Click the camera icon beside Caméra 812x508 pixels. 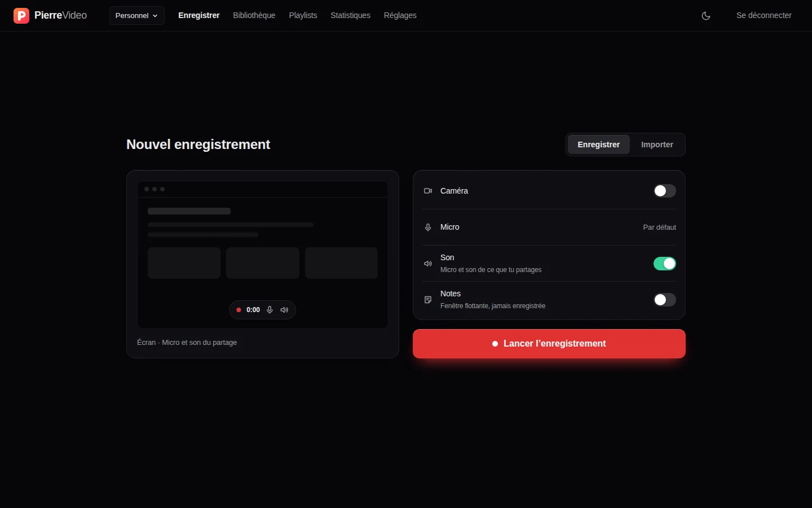428,191
